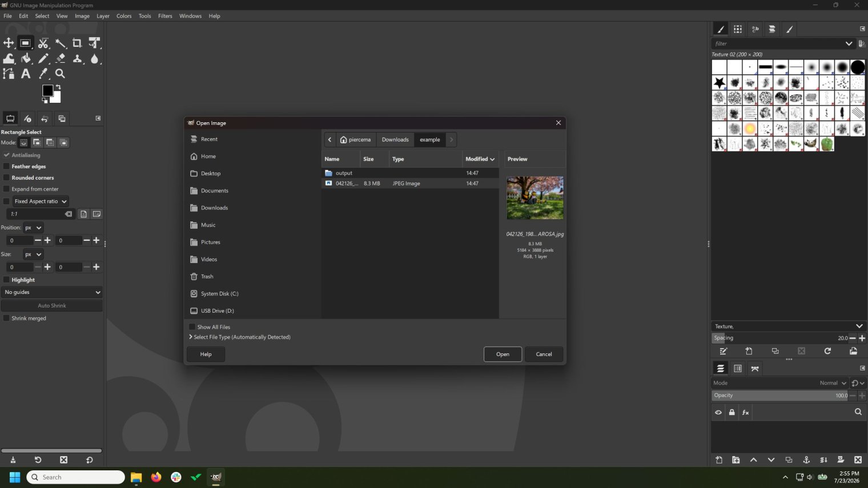Raise layer arrow icon
The image size is (868, 488).
(x=754, y=460)
